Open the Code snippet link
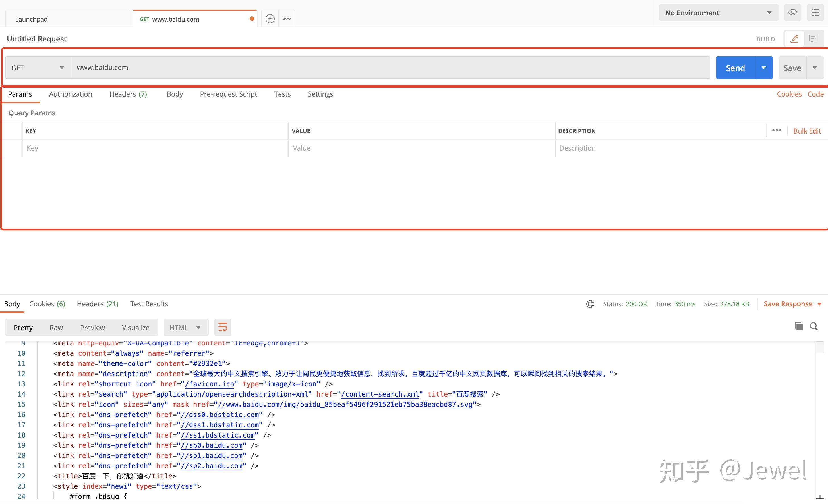This screenshot has height=504, width=828. pyautogui.click(x=815, y=94)
